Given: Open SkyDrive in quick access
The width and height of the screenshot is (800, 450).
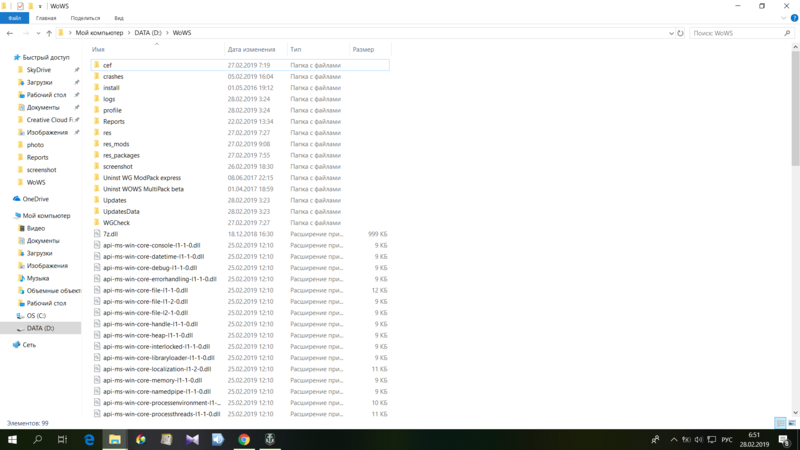Looking at the screenshot, I should click(x=38, y=70).
